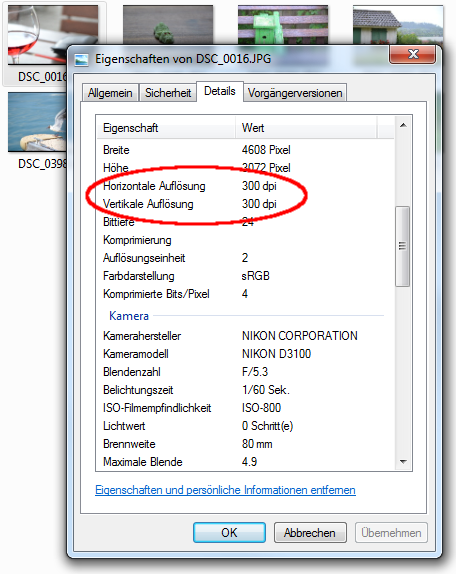Switch to the Allgemein tab
The width and height of the screenshot is (456, 574).
pyautogui.click(x=110, y=93)
